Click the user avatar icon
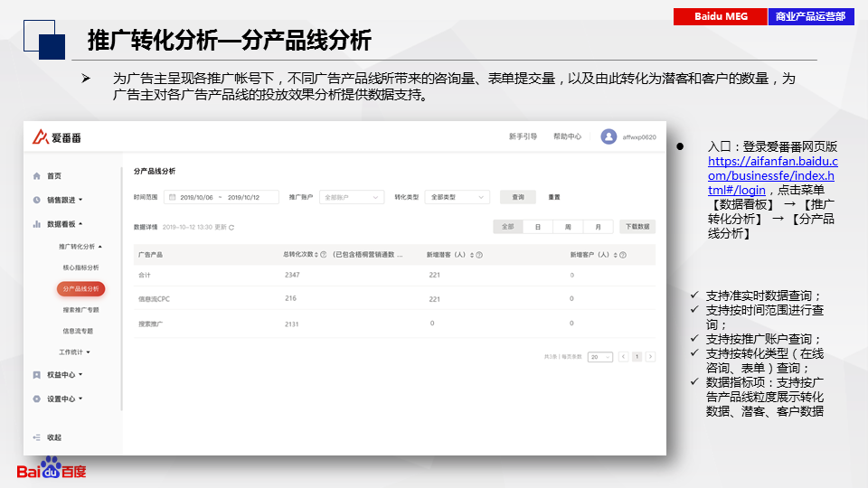Screen dimensions: 868x488 609,136
